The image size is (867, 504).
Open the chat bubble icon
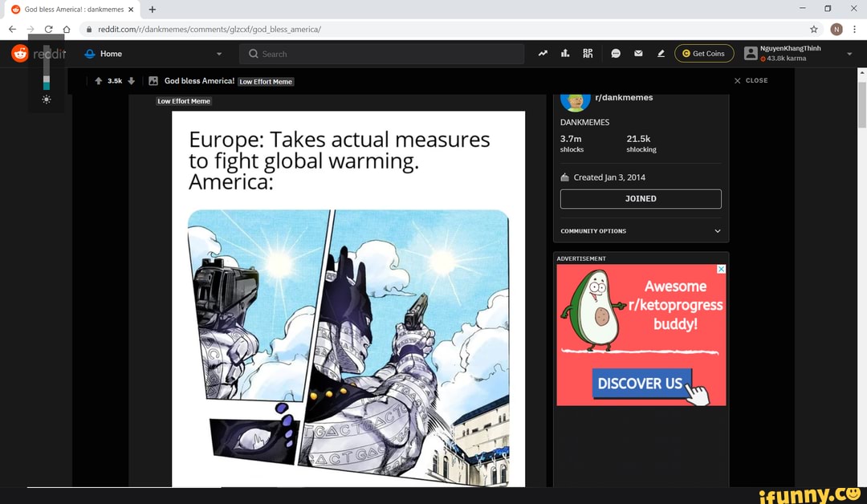click(616, 54)
